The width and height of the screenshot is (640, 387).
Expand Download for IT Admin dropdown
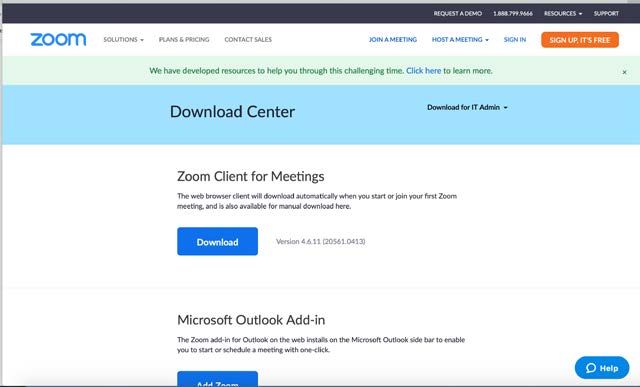467,107
